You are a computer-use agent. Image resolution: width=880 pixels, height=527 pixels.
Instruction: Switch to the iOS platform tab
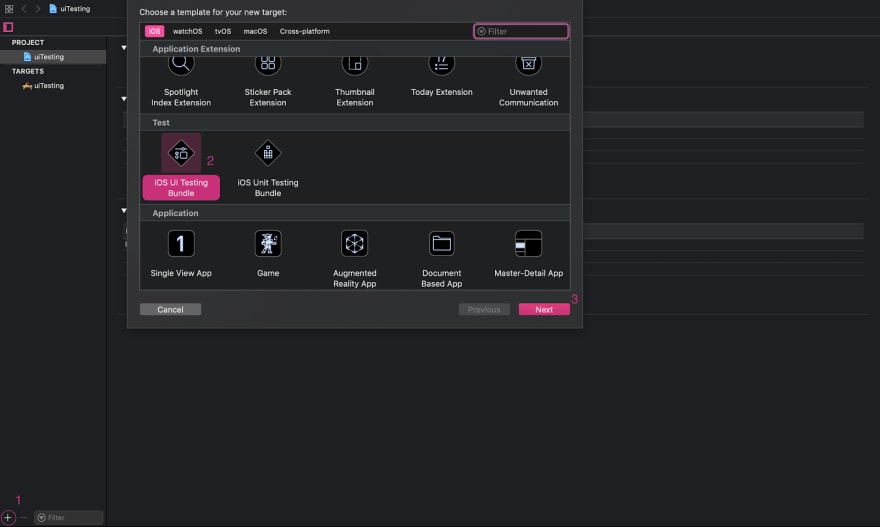tap(154, 31)
